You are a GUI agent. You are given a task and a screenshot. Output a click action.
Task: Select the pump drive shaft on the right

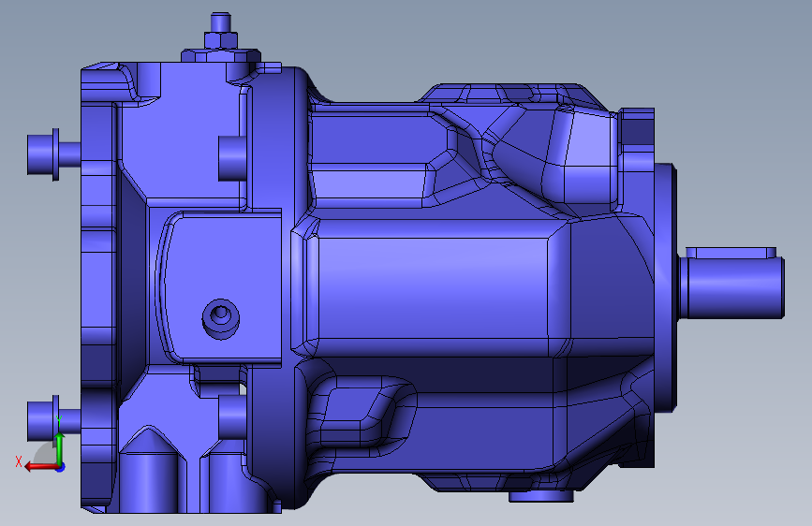731,287
